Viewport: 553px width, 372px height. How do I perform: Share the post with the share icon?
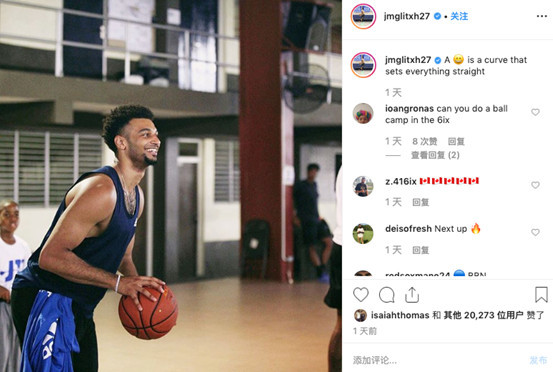pos(412,295)
